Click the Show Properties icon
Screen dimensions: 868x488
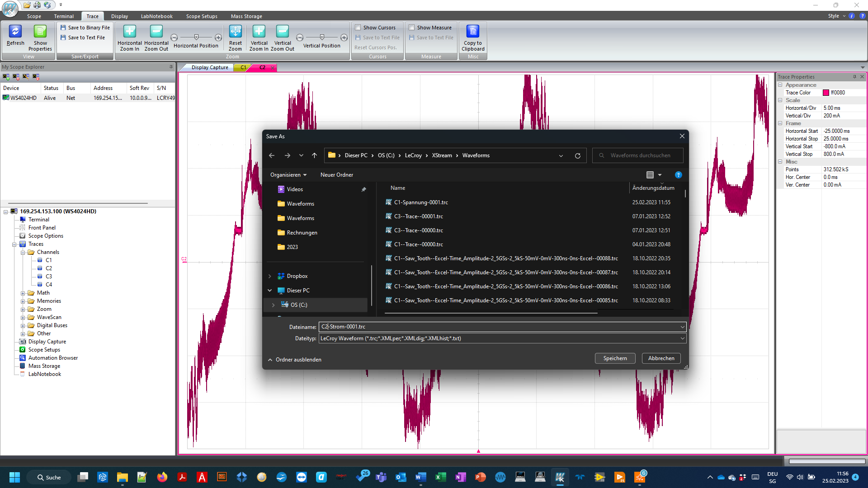40,32
